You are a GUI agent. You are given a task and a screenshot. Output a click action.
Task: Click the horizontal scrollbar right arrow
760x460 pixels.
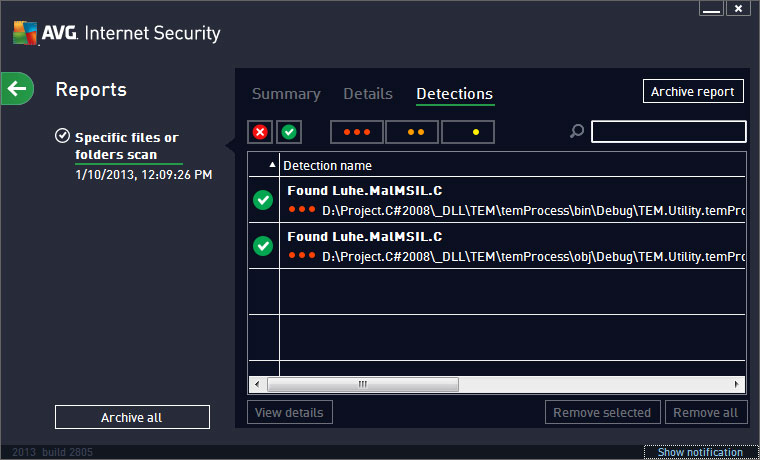click(737, 384)
